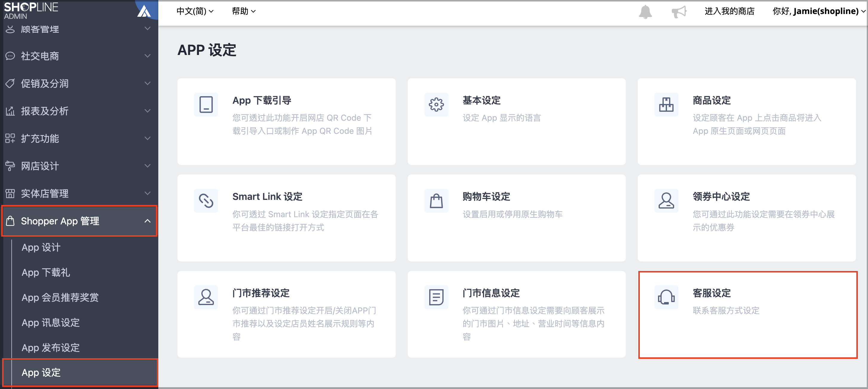Open the 中文(简) language dropdown
Screen dimensions: 868x389
pos(195,11)
